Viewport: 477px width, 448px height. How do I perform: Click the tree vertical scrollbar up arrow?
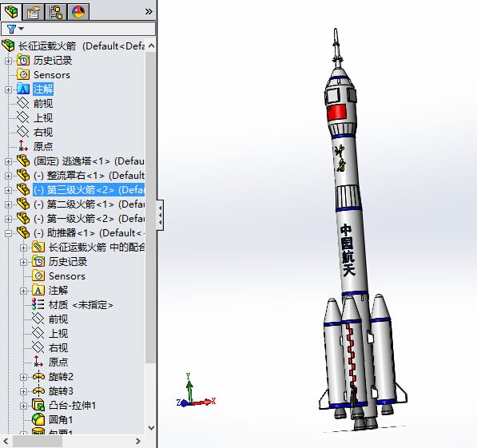click(x=151, y=46)
